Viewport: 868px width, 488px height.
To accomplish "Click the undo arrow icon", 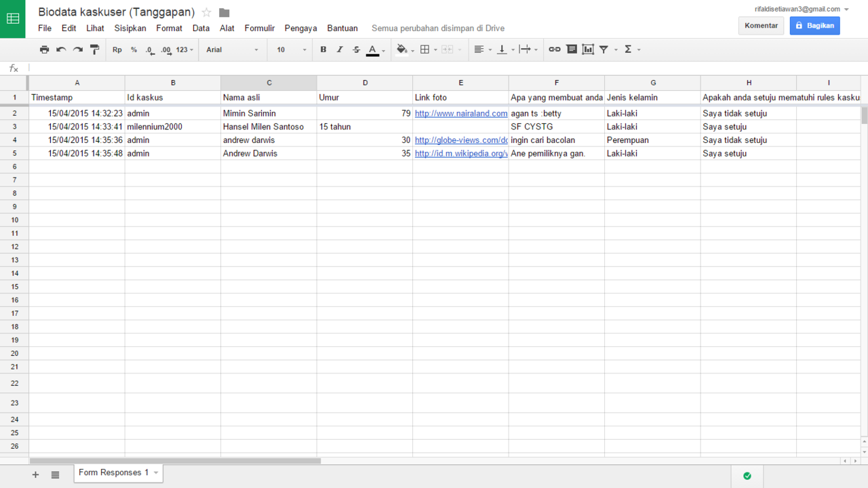I will pos(61,49).
